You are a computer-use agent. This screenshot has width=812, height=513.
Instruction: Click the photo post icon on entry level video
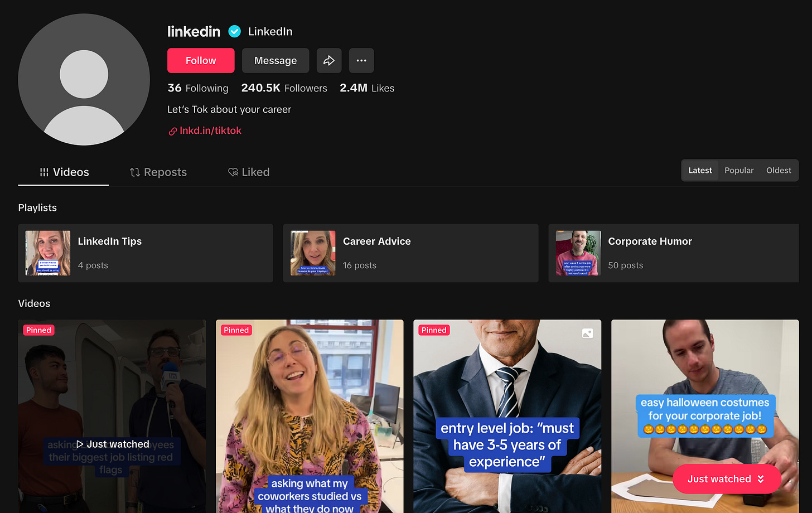(587, 333)
